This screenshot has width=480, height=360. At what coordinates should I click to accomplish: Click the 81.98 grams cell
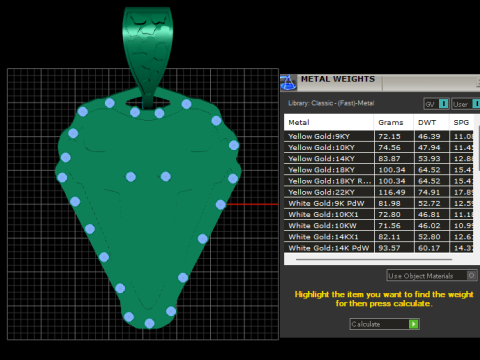click(x=394, y=203)
